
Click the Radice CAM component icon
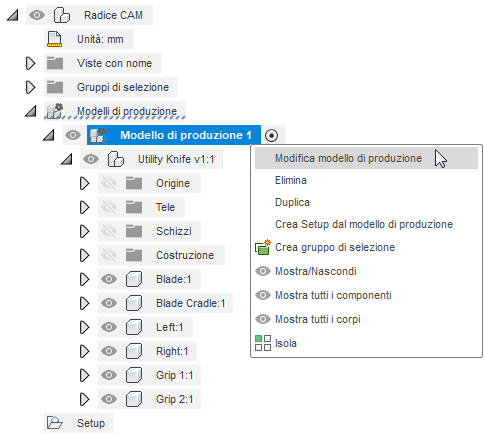pyautogui.click(x=62, y=15)
